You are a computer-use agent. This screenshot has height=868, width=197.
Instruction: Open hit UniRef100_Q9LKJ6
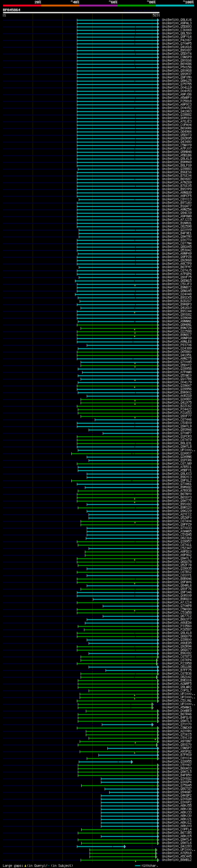click(x=176, y=20)
